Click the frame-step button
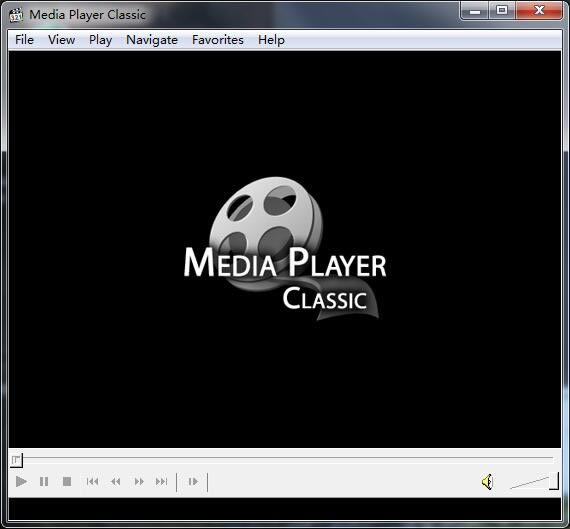Viewport: 570px width, 529px height. (x=193, y=482)
